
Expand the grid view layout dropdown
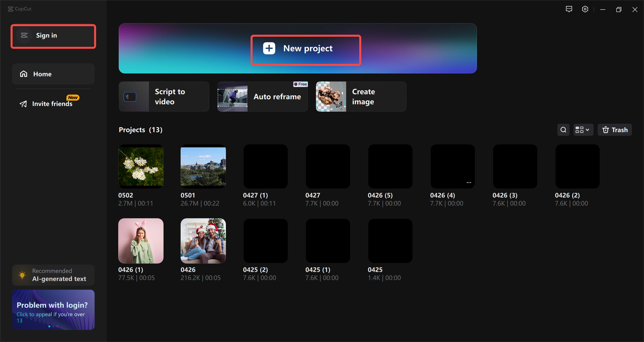pyautogui.click(x=583, y=130)
